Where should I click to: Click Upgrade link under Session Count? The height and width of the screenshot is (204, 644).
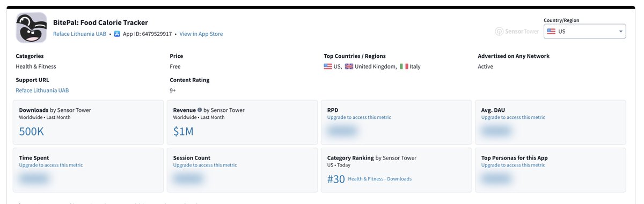click(x=205, y=165)
